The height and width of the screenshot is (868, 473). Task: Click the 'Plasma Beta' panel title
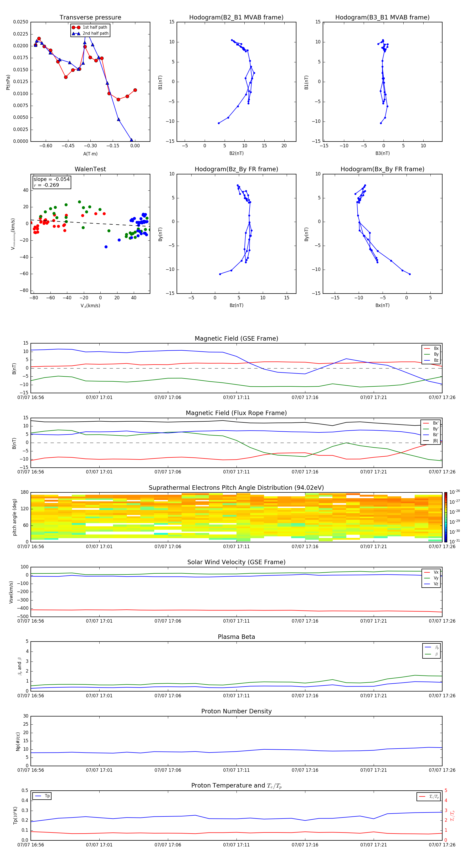[236, 637]
